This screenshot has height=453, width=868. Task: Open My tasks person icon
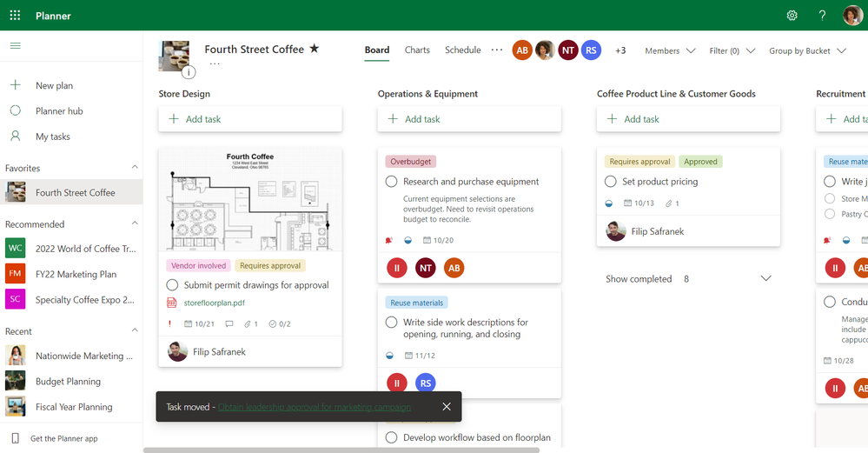pyautogui.click(x=16, y=136)
